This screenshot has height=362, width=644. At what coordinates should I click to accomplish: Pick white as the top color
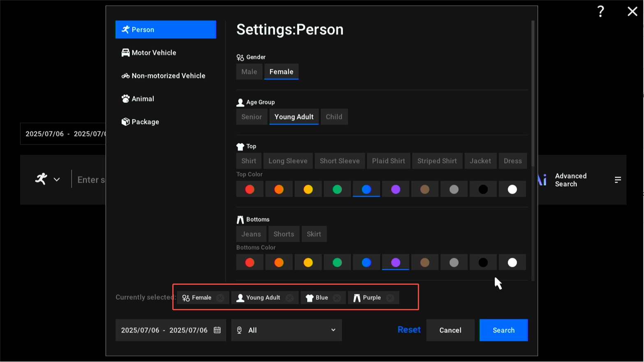512,189
